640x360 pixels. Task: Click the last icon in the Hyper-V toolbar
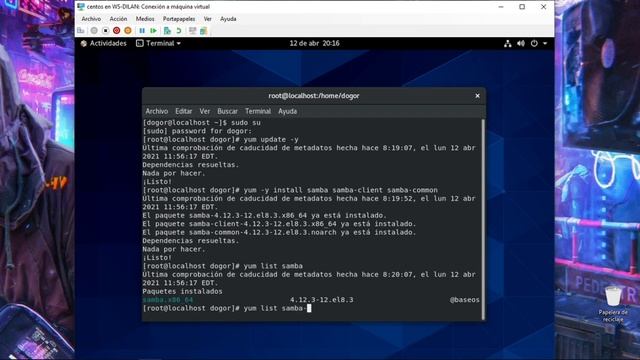(x=204, y=31)
